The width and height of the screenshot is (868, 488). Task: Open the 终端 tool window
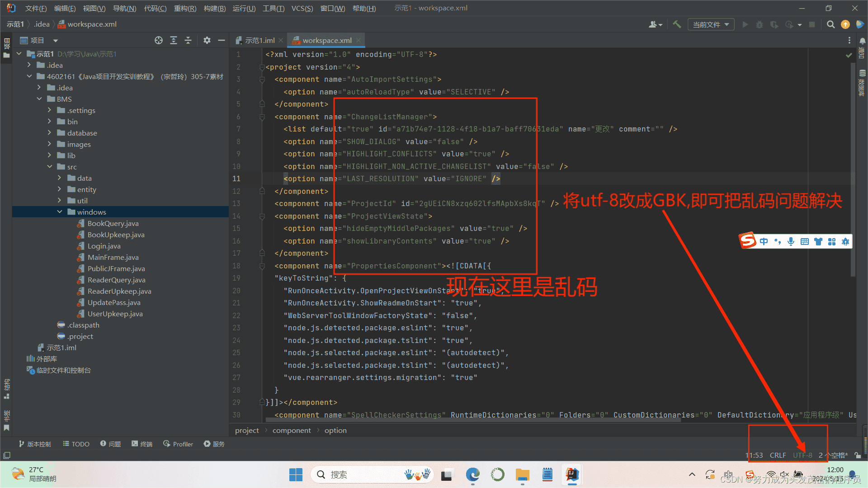pos(142,444)
